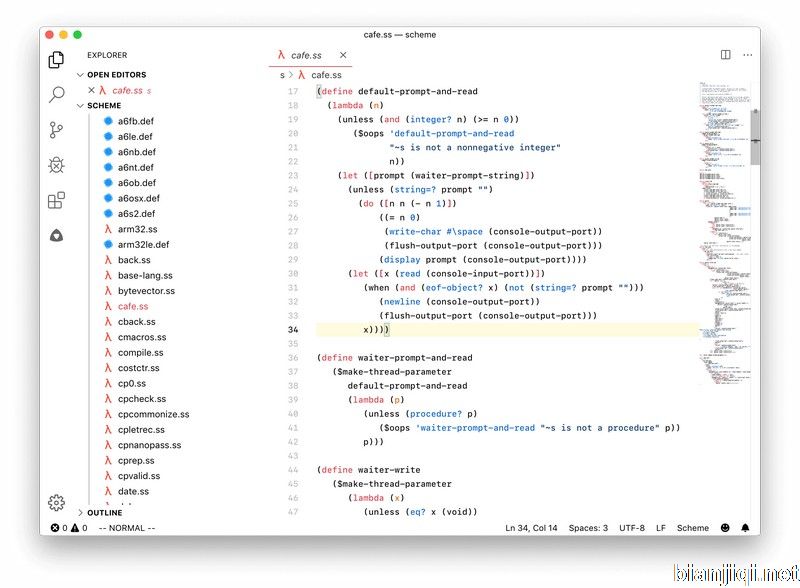800x588 pixels.
Task: Open the Manage gear icon
Action: click(x=56, y=503)
